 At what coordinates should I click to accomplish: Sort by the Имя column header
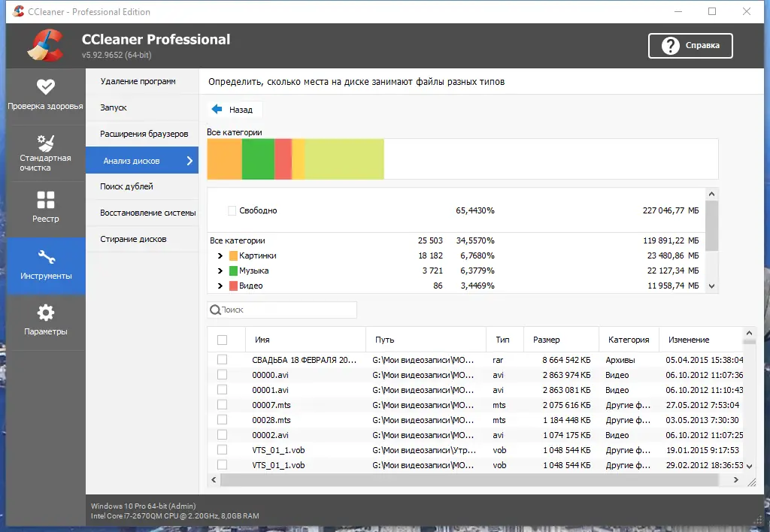[305, 340]
